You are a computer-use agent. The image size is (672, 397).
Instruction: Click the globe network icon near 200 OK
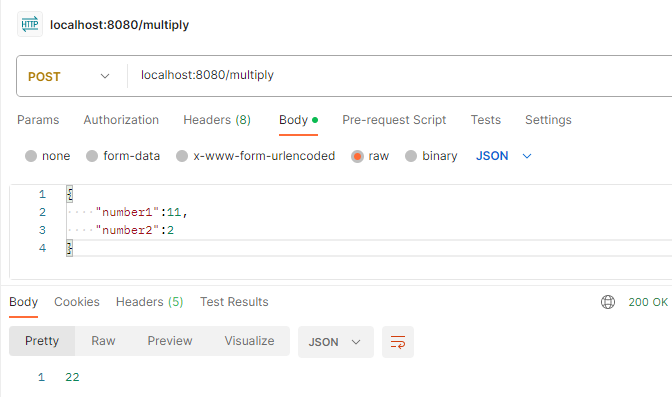click(x=608, y=302)
